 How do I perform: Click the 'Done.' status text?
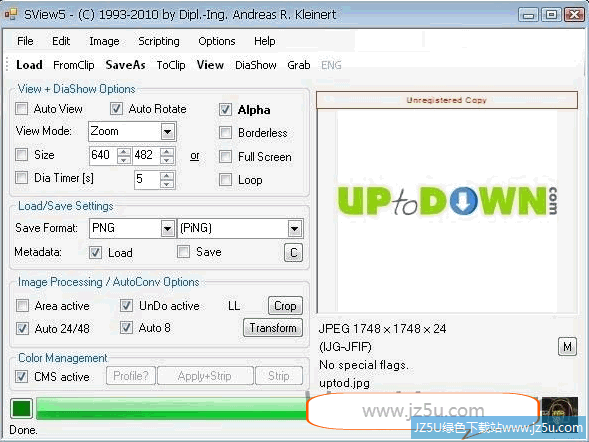click(23, 430)
